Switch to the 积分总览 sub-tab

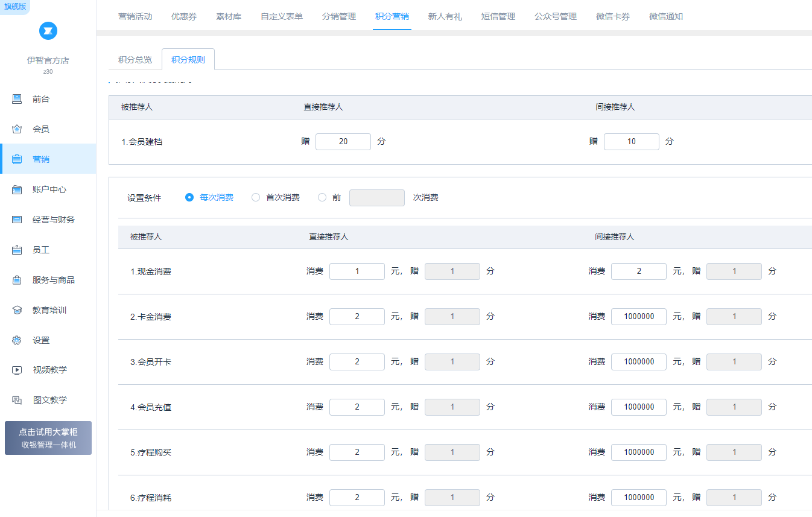coord(135,60)
